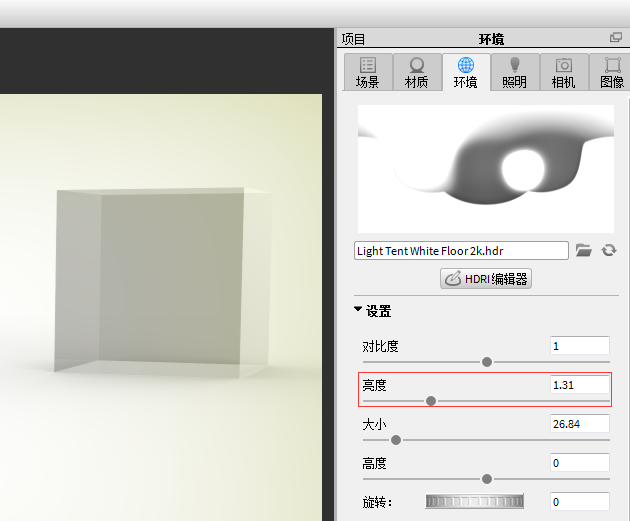Click the undock panel icon beside 环境 title
630x521 pixels.
(616, 37)
